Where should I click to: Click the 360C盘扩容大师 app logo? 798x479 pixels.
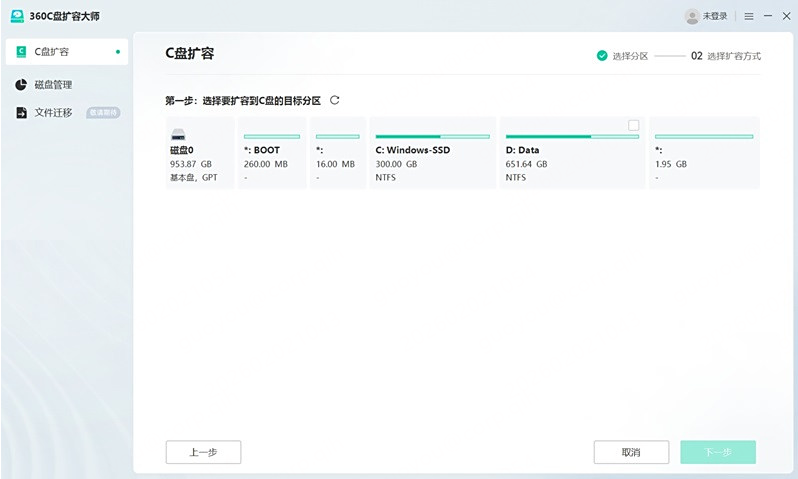click(x=17, y=16)
